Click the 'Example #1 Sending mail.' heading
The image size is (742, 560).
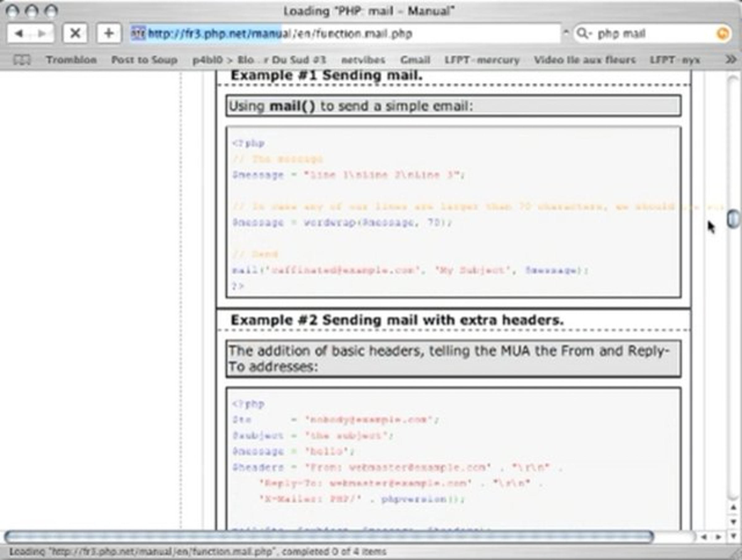[326, 75]
